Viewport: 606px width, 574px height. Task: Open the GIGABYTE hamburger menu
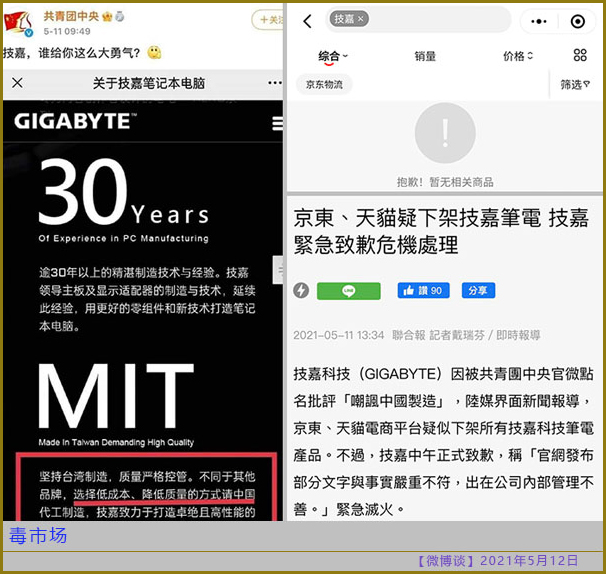pyautogui.click(x=277, y=124)
